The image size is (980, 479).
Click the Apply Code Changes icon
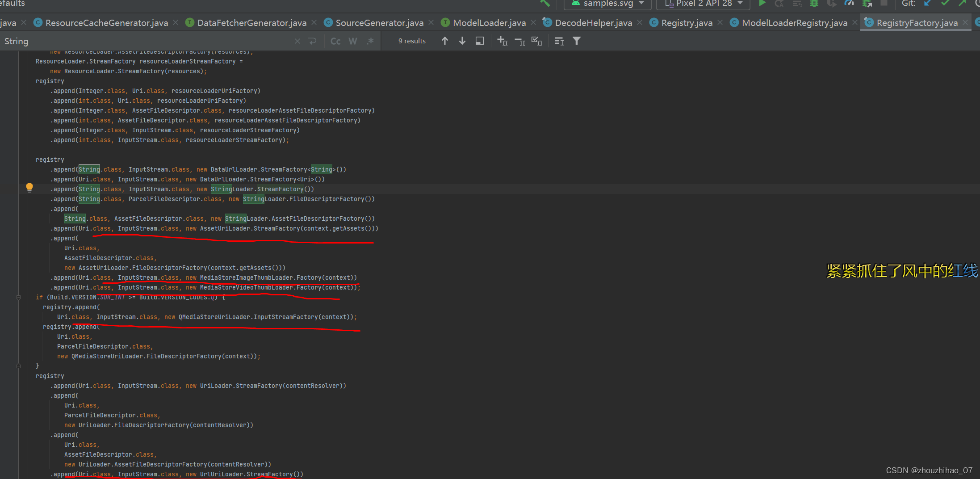pos(797,3)
